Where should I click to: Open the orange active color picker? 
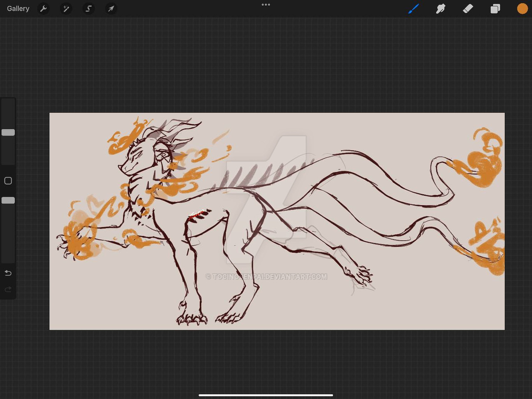(522, 9)
